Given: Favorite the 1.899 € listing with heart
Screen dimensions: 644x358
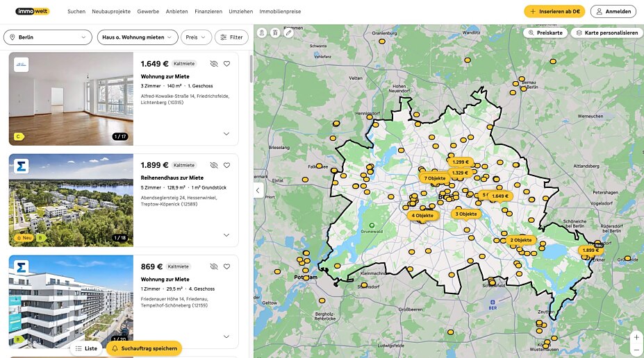Looking at the screenshot, I should click(x=226, y=165).
